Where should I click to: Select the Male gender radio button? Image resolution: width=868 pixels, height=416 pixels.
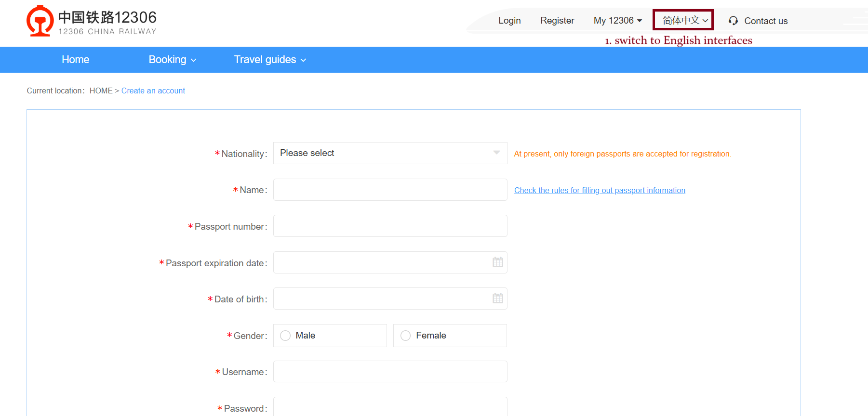(x=285, y=336)
